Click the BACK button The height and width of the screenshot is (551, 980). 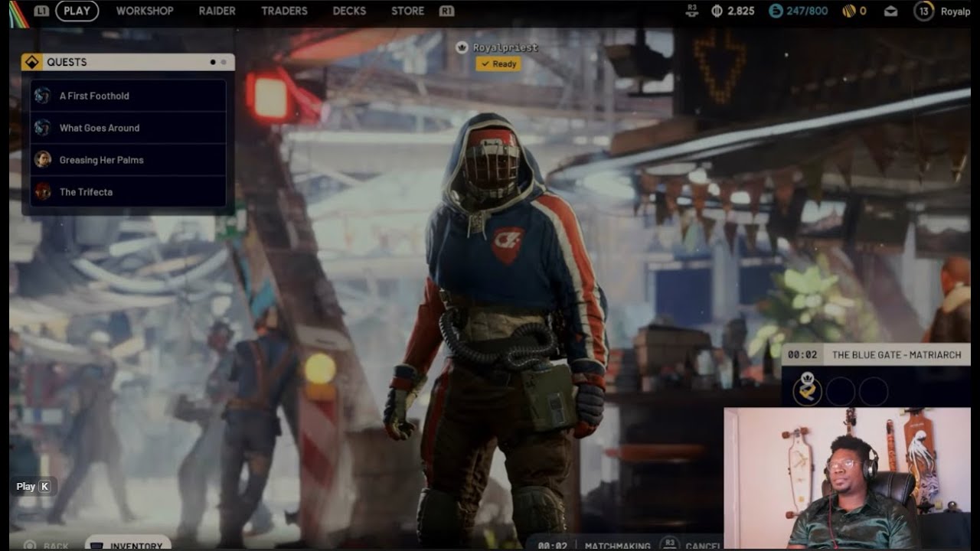point(46,546)
